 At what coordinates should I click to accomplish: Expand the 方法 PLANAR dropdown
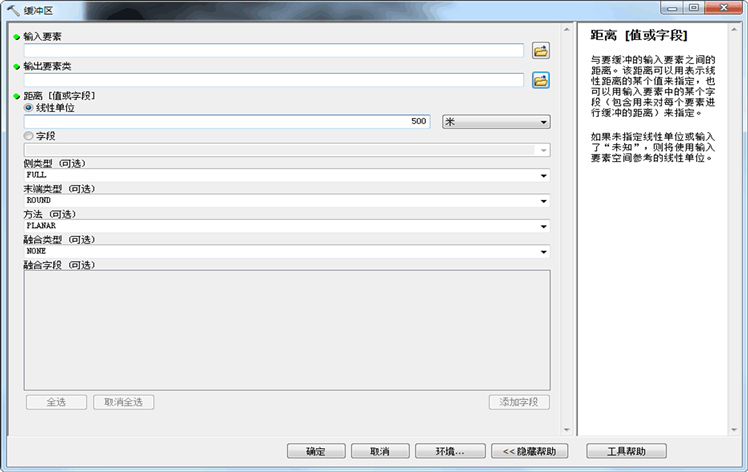tap(543, 226)
